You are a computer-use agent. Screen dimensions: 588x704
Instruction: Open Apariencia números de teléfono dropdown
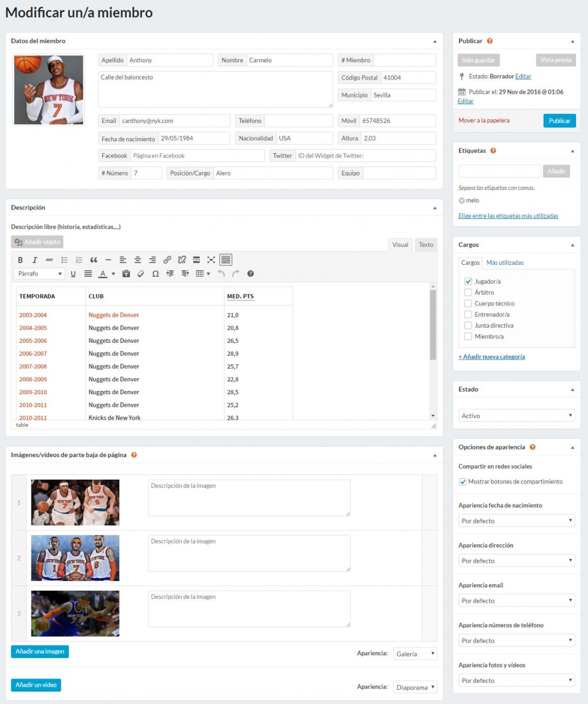click(517, 641)
